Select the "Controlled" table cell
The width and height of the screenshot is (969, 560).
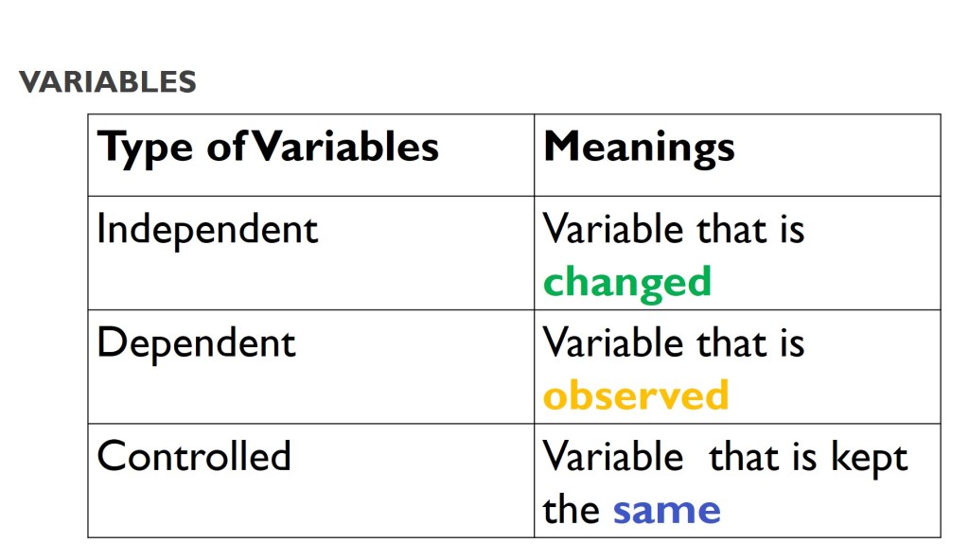point(194,457)
